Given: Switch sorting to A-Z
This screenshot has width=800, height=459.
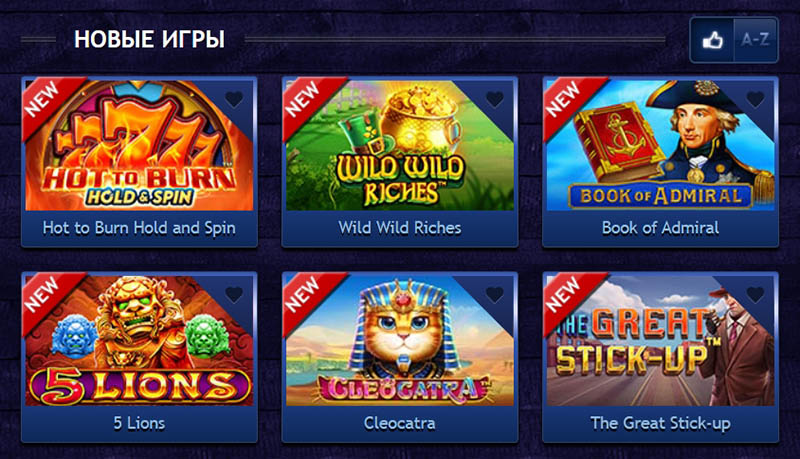Looking at the screenshot, I should coord(756,40).
